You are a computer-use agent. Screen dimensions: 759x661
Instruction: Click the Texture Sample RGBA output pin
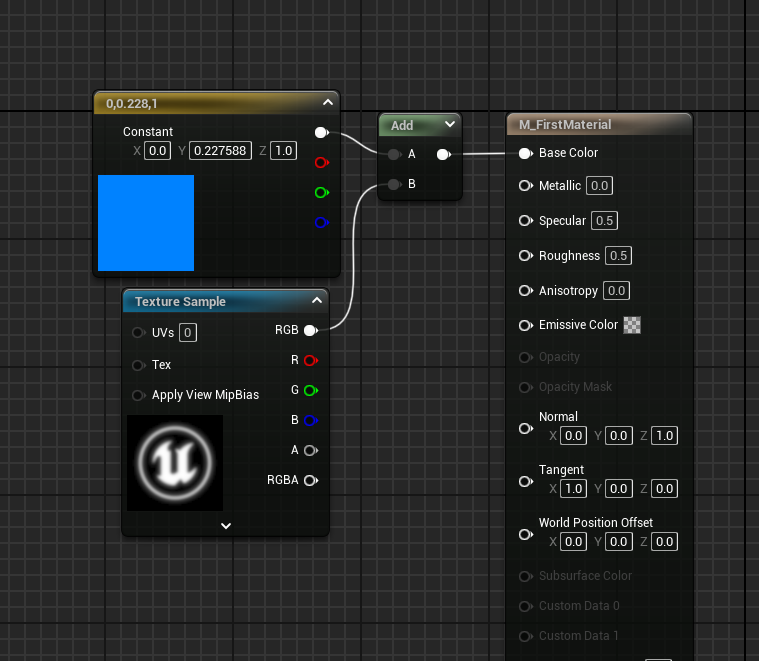click(311, 481)
